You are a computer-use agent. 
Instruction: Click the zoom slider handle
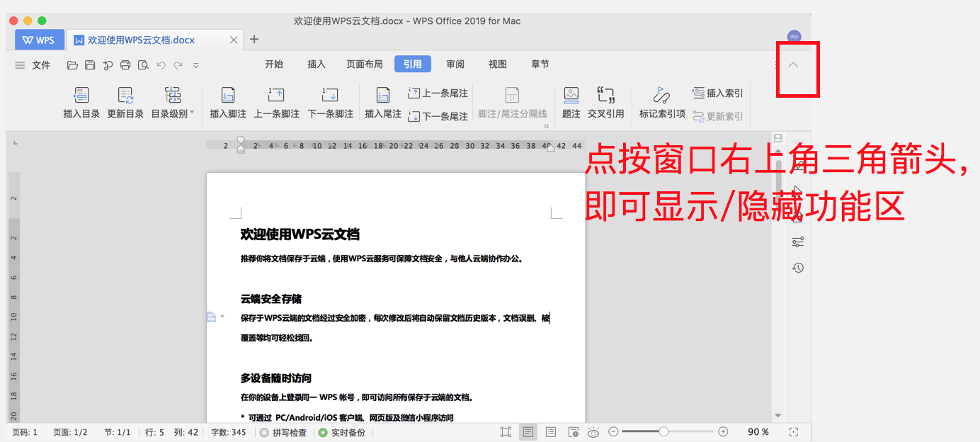point(663,431)
